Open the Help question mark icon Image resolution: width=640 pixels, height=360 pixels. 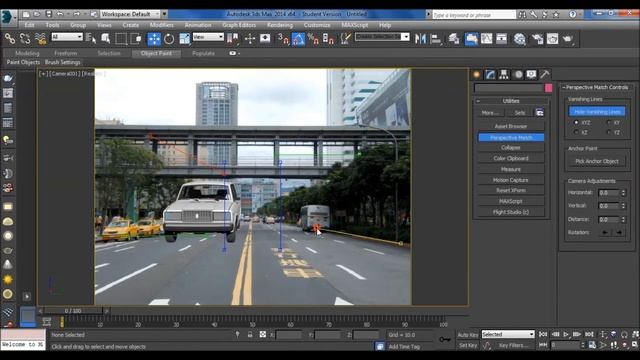pos(573,14)
